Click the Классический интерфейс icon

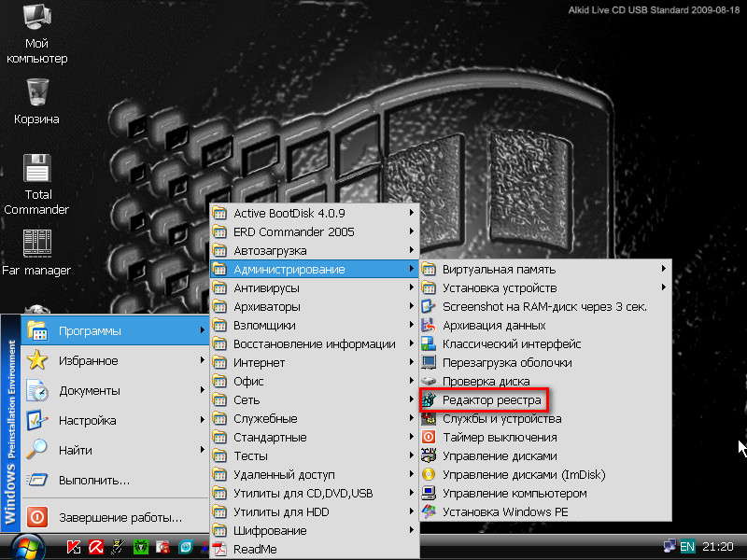429,343
